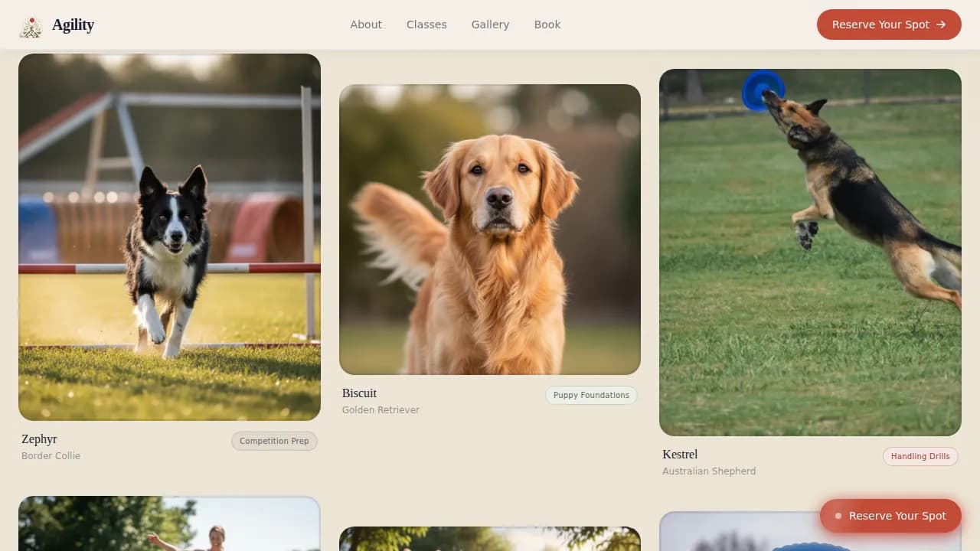
Task: Open Kestrel's frisbee-catching photo
Action: (x=810, y=253)
